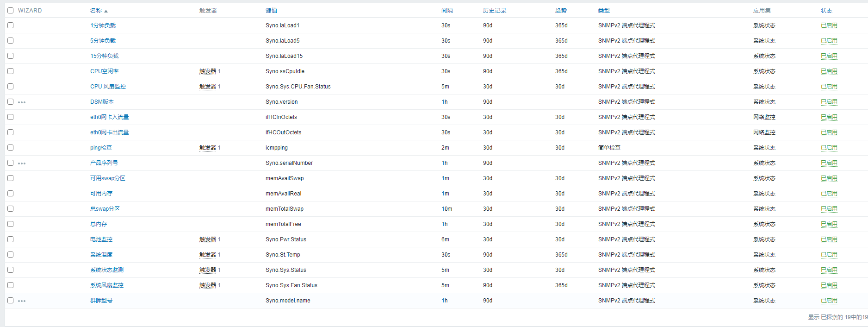The width and height of the screenshot is (868, 327).
Task: Toggle 已启用 status for 1分钟负载
Action: pyautogui.click(x=829, y=25)
